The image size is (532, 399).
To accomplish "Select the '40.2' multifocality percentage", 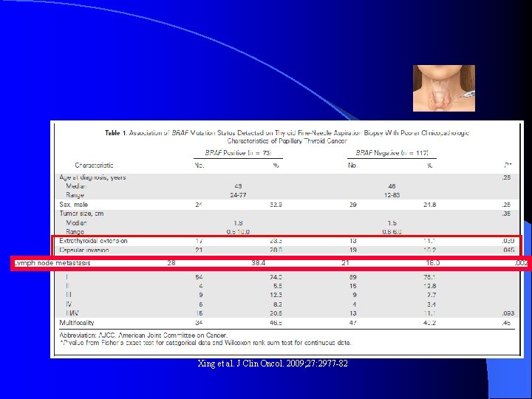I will (429, 323).
